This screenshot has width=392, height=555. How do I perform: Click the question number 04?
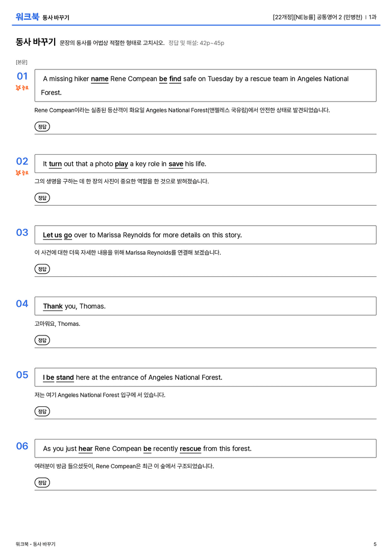[x=22, y=304]
